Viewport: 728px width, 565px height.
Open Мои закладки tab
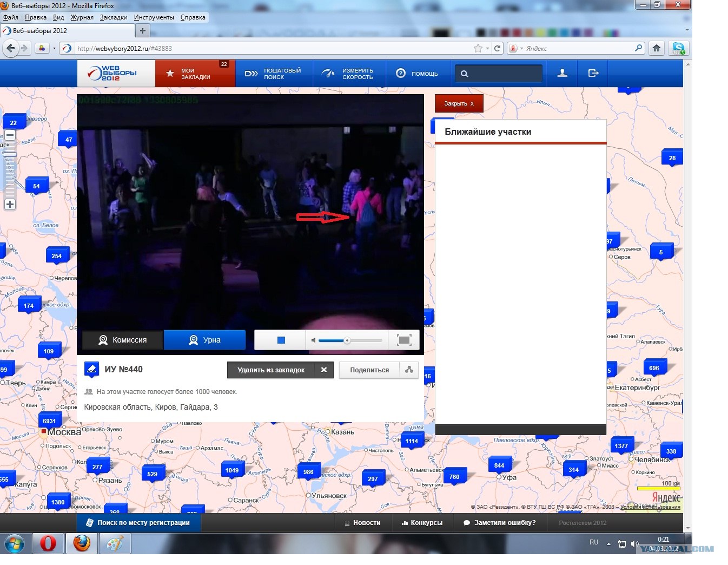point(195,73)
